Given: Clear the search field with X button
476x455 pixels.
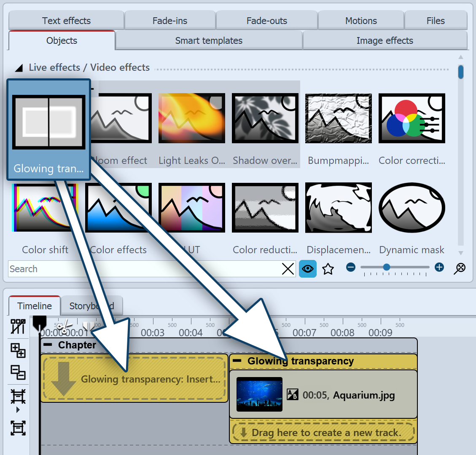Looking at the screenshot, I should tap(288, 269).
